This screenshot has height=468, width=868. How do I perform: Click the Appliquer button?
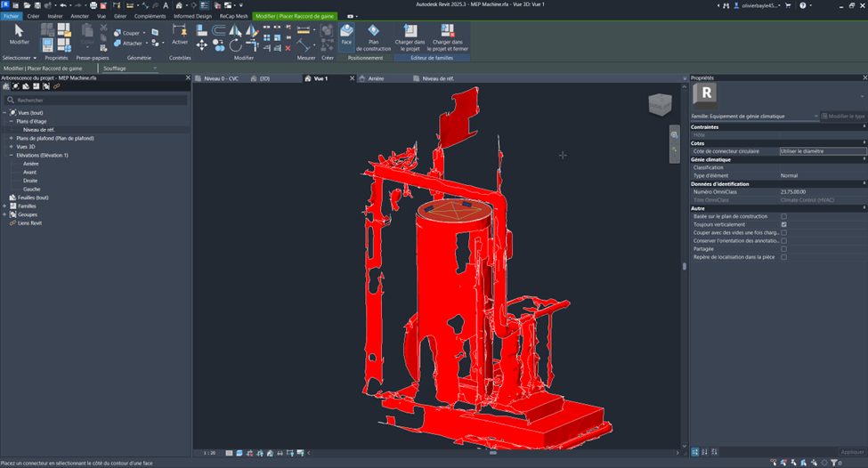coord(851,452)
